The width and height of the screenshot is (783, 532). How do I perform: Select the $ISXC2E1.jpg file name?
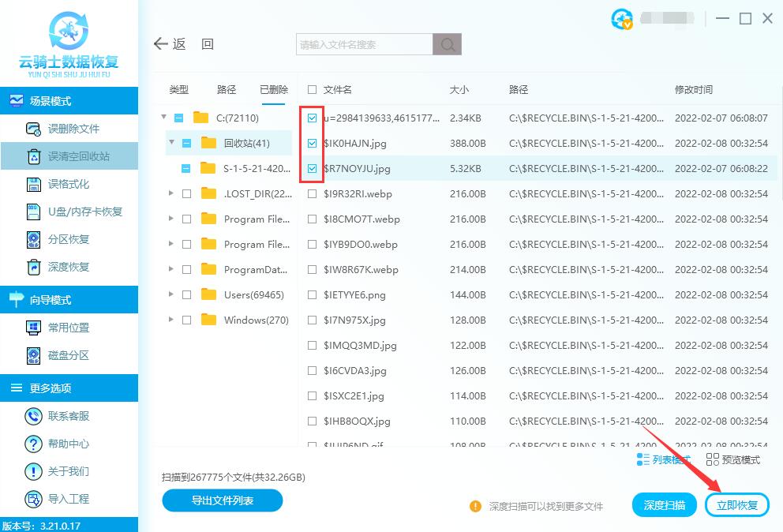coord(354,396)
